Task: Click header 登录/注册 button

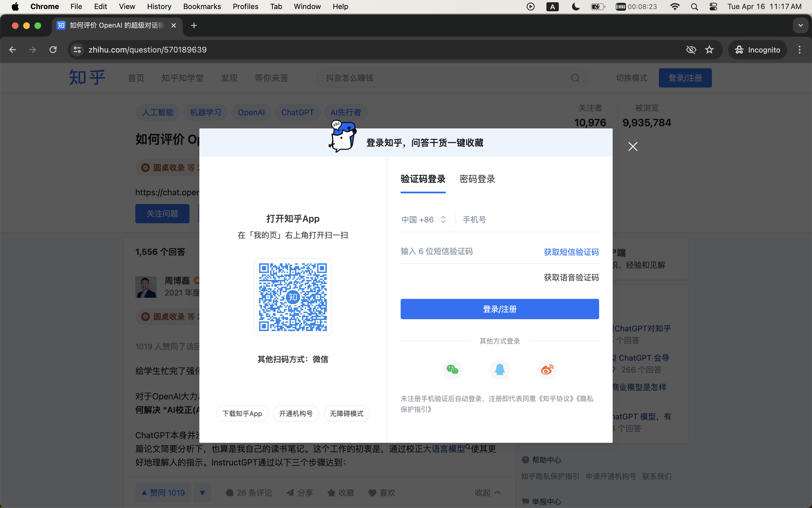Action: coord(685,78)
